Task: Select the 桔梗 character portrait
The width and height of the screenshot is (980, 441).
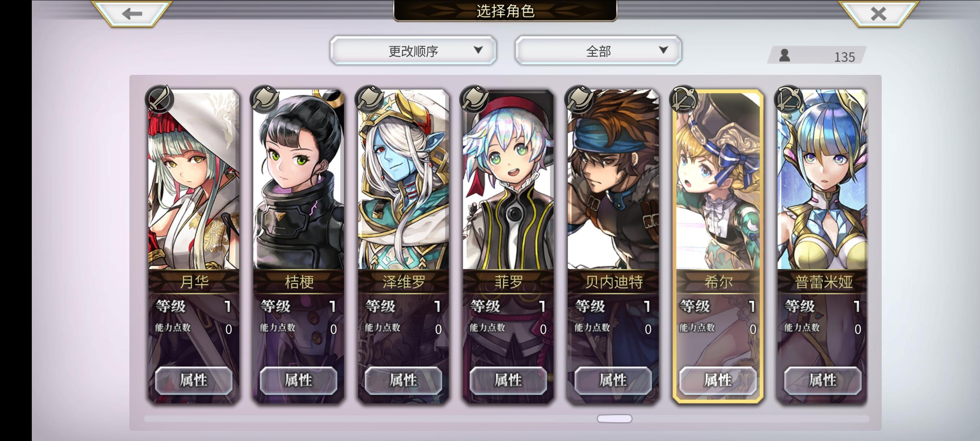Action: point(298,180)
